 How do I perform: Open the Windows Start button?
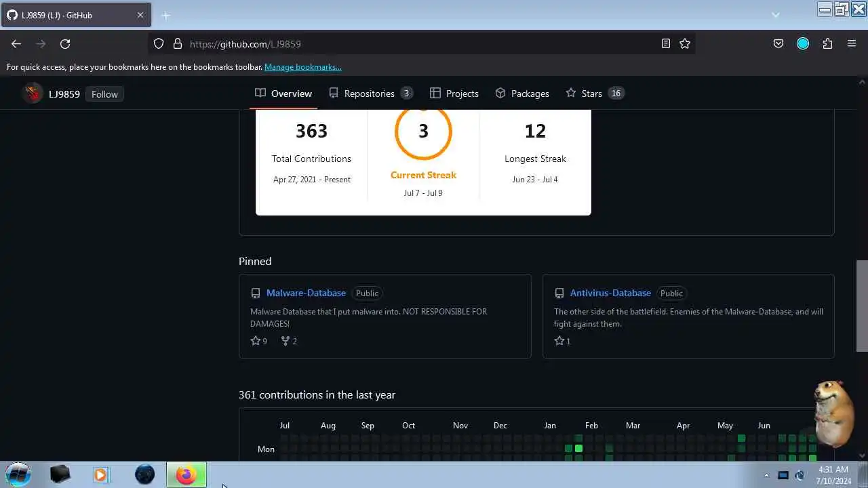click(x=18, y=474)
